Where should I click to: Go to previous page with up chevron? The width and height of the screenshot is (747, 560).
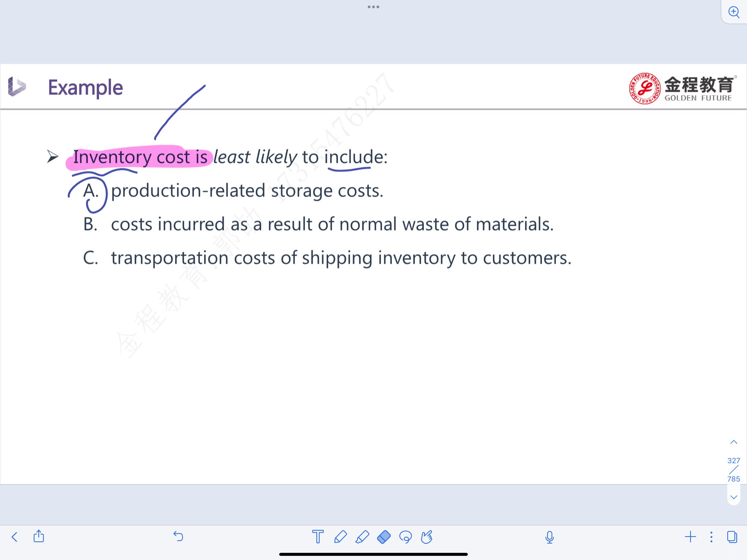[734, 442]
